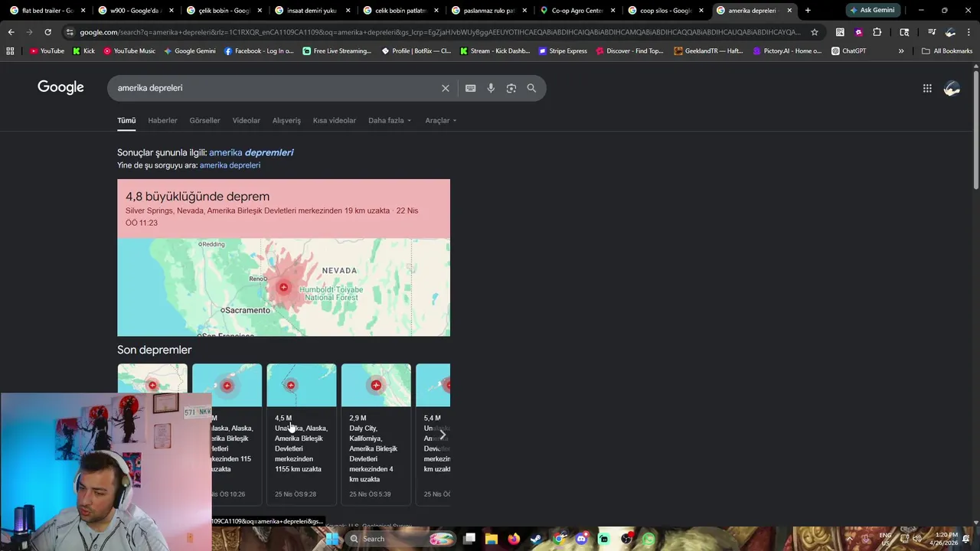This screenshot has width=980, height=551.
Task: Open the All Bookmarks folder
Action: (x=947, y=51)
